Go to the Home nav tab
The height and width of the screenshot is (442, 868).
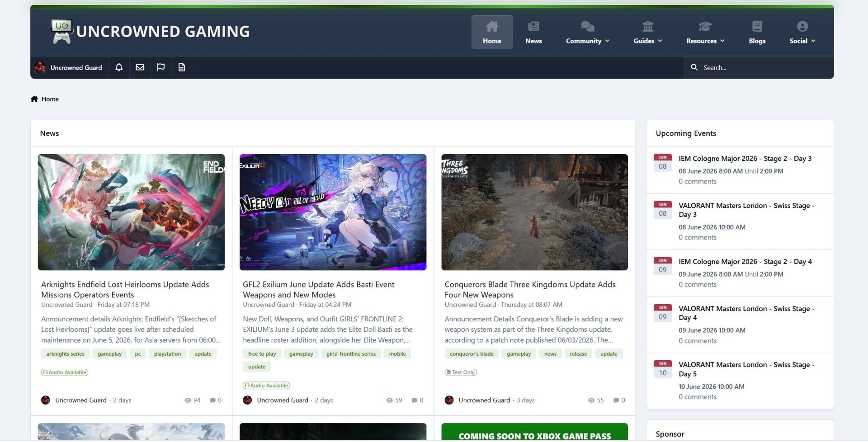[x=492, y=33]
